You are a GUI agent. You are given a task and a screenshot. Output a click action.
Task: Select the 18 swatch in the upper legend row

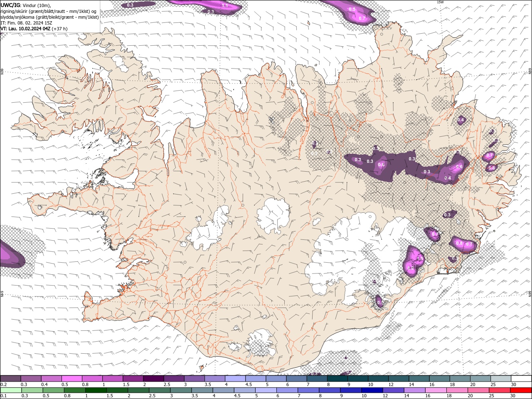(x=460, y=378)
